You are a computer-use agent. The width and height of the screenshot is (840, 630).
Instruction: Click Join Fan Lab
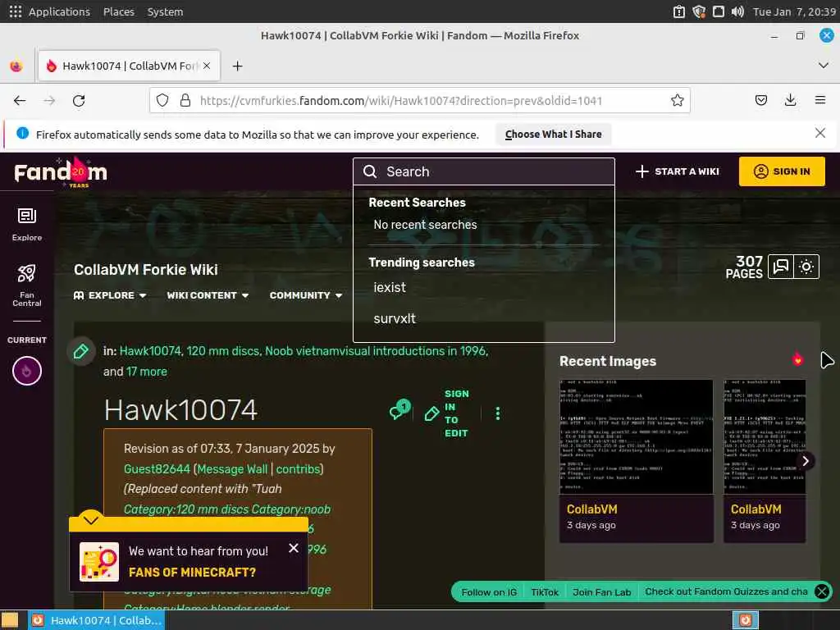(x=601, y=592)
